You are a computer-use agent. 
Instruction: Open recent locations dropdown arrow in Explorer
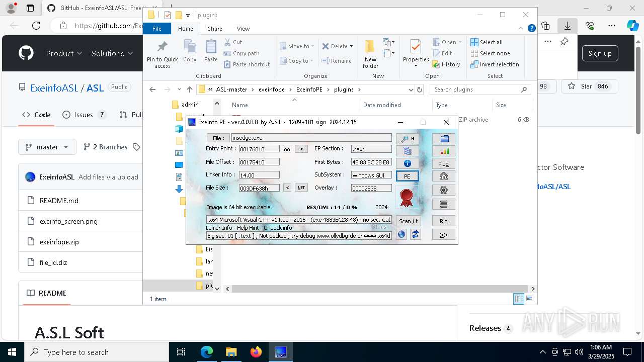179,89
